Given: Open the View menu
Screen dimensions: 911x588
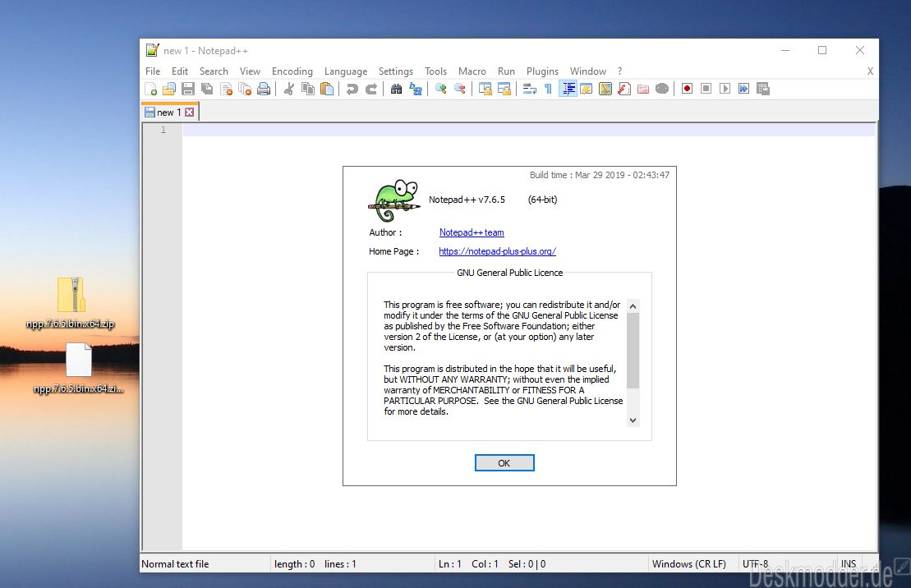Looking at the screenshot, I should tap(250, 71).
